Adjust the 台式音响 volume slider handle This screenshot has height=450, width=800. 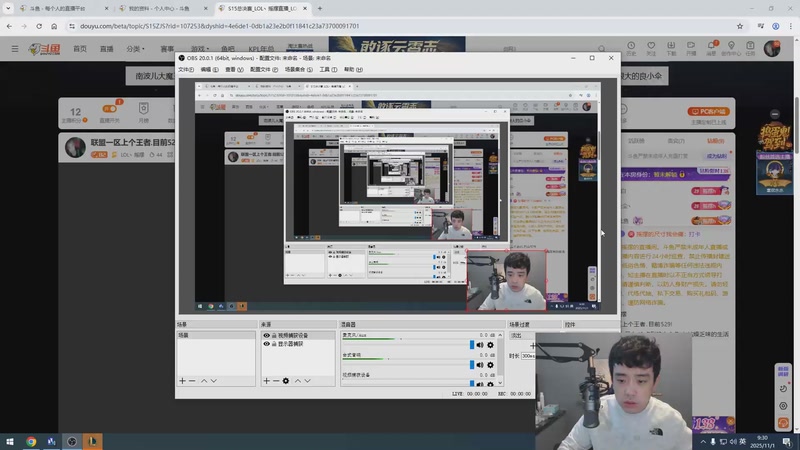(472, 365)
